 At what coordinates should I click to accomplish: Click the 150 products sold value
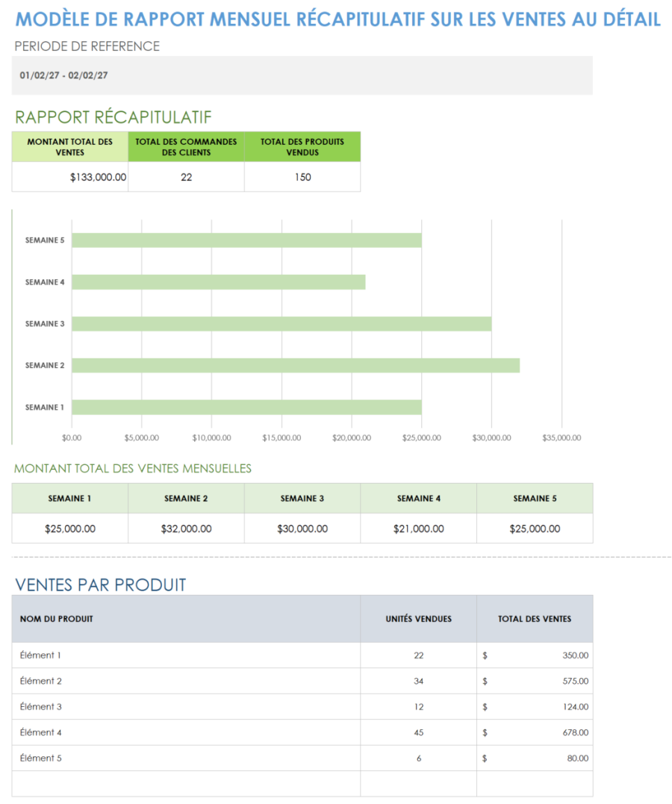point(302,177)
